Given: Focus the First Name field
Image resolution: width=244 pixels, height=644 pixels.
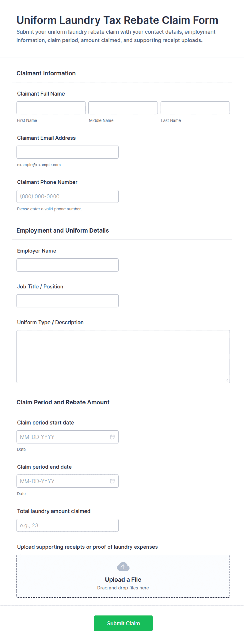Looking at the screenshot, I should coord(51,108).
